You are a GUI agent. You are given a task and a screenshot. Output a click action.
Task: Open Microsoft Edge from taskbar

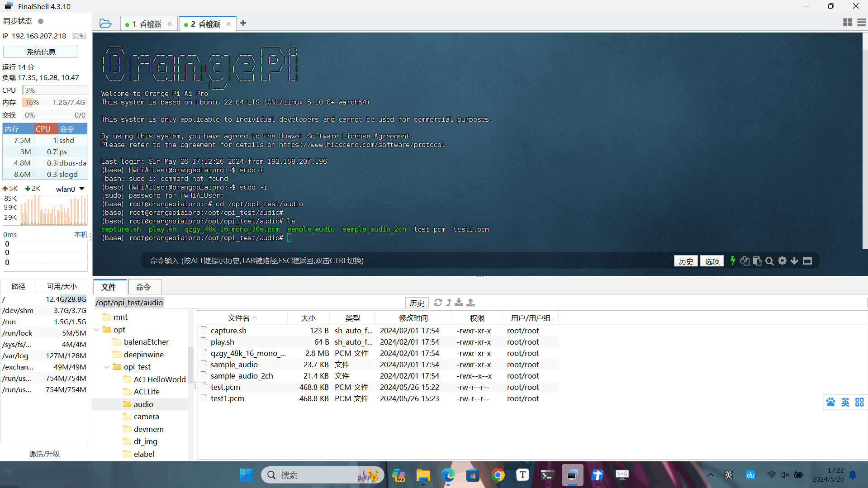(448, 475)
